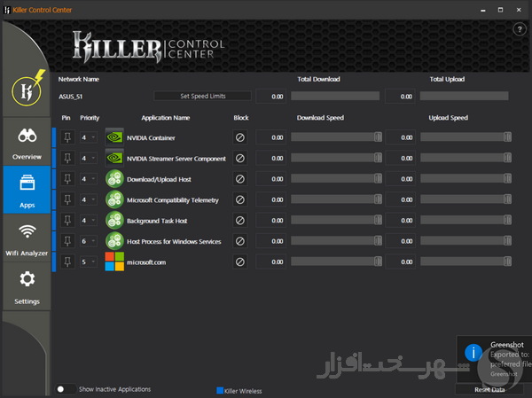Click microsoft.com upload speed value box

coord(401,261)
